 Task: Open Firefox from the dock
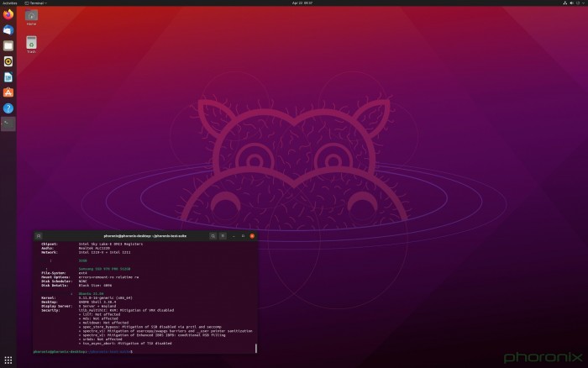coord(8,14)
